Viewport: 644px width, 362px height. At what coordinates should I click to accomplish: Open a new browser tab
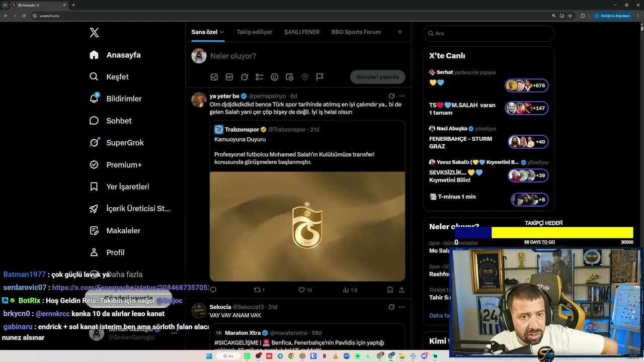point(73,5)
